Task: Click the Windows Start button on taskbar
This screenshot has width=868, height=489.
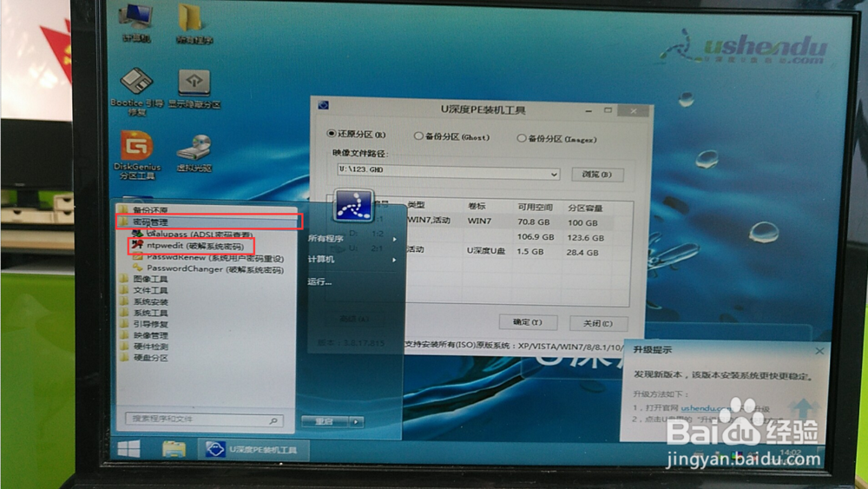Action: [x=129, y=448]
